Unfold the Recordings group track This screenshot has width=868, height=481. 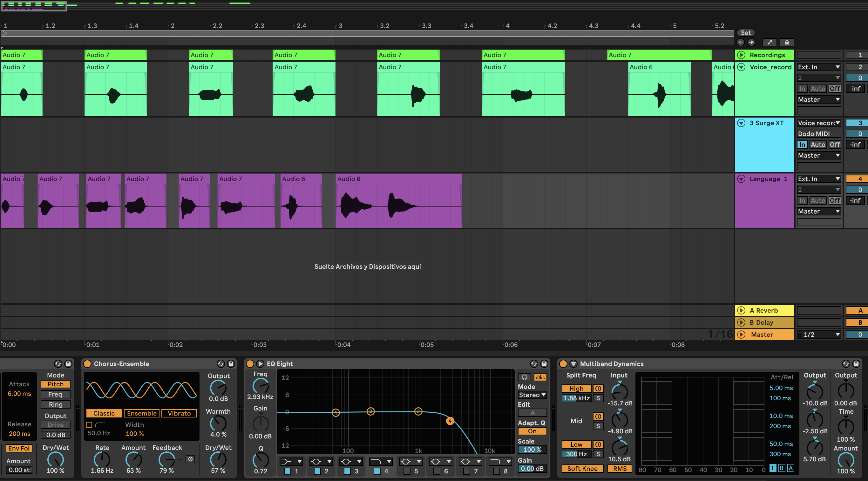741,55
